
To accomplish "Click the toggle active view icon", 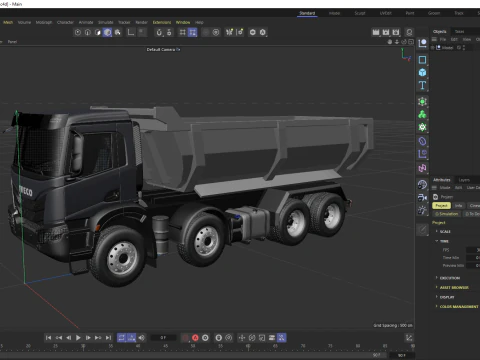I will point(411,42).
